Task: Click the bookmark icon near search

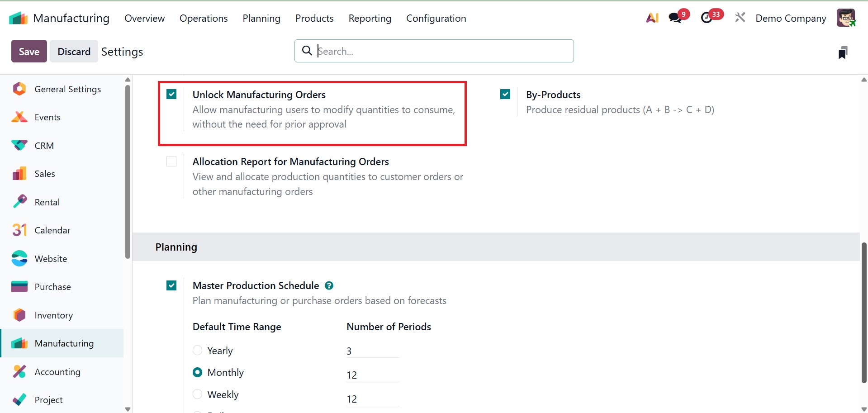Action: point(843,52)
